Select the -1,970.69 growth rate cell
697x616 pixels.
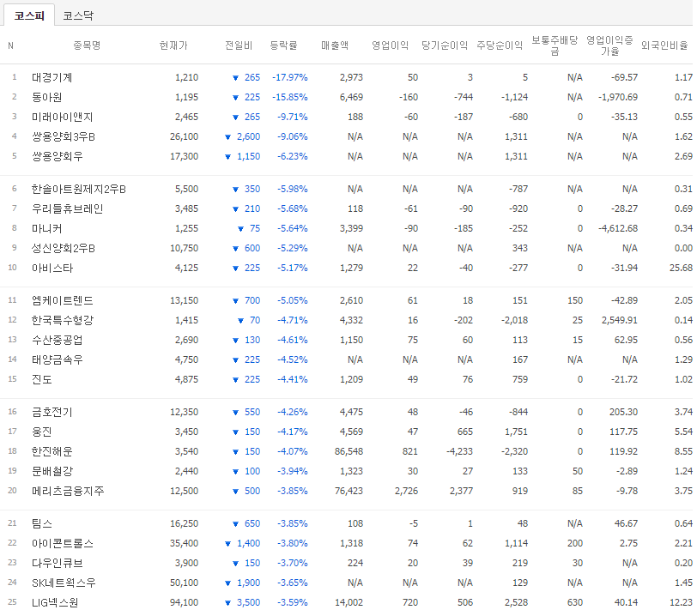(618, 97)
